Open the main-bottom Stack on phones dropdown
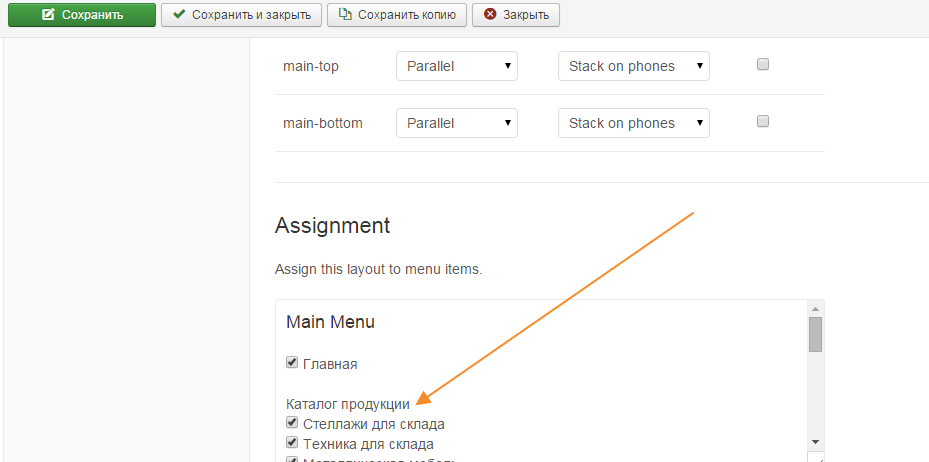 pos(633,124)
